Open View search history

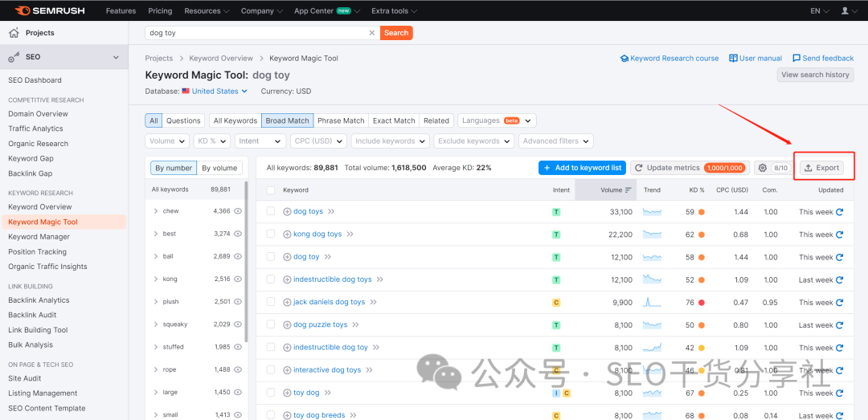pyautogui.click(x=816, y=75)
